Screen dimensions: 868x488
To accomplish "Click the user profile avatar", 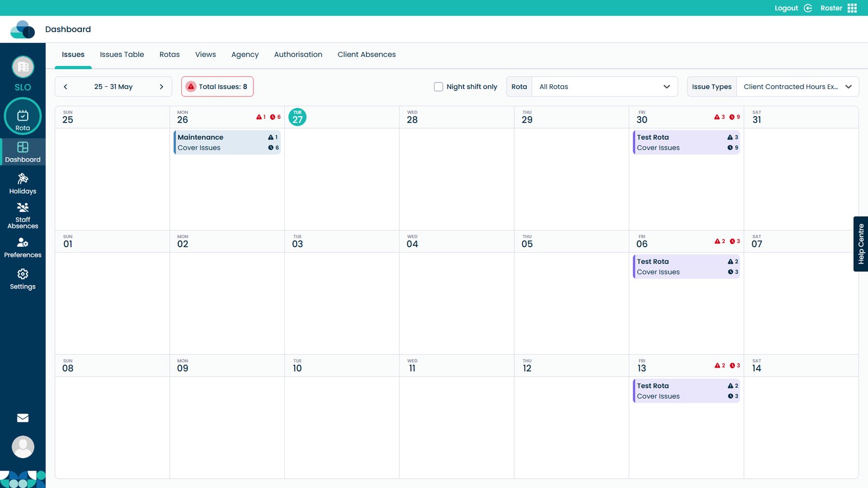I will [x=23, y=447].
